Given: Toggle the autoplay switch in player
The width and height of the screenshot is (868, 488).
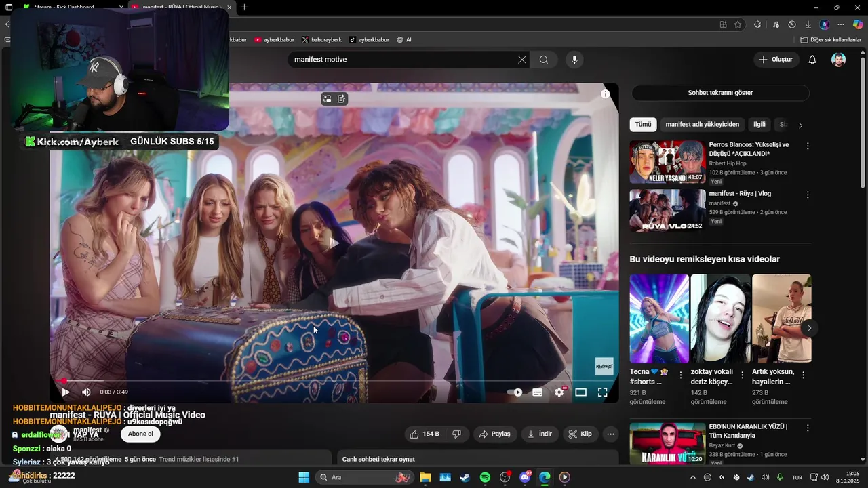Looking at the screenshot, I should [515, 392].
